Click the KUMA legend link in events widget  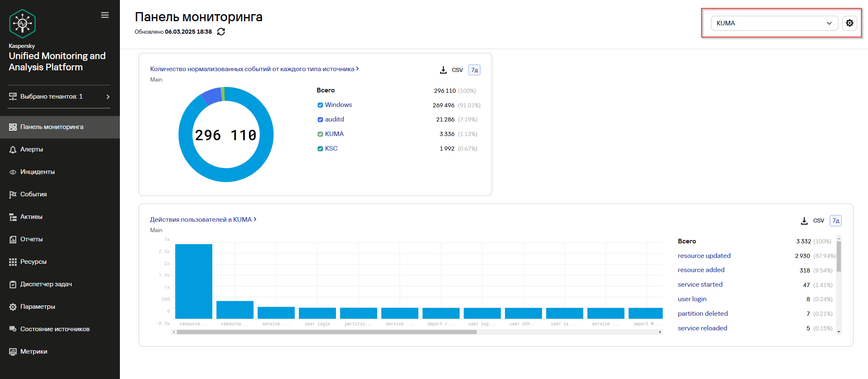tap(334, 134)
